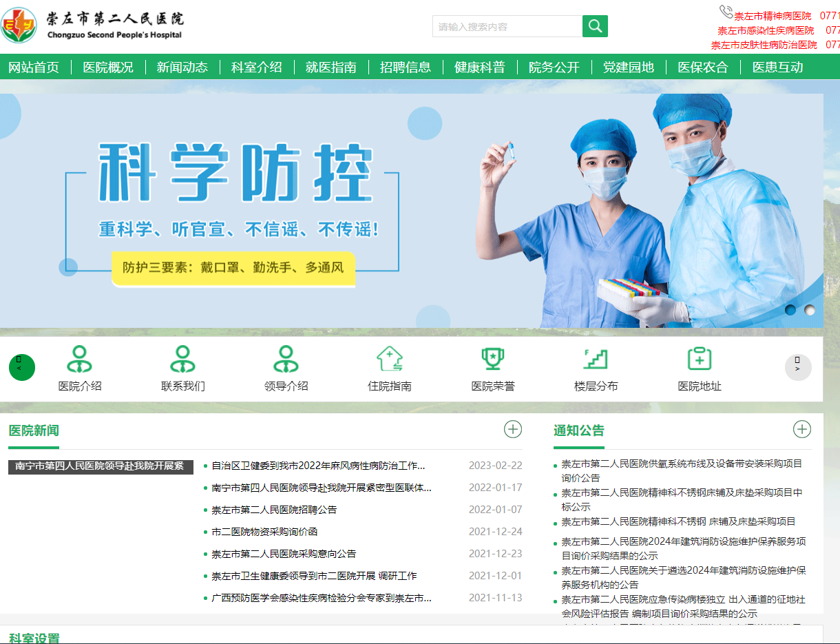Open 招聘信息 navigation menu
Image resolution: width=840 pixels, height=644 pixels.
tap(406, 67)
